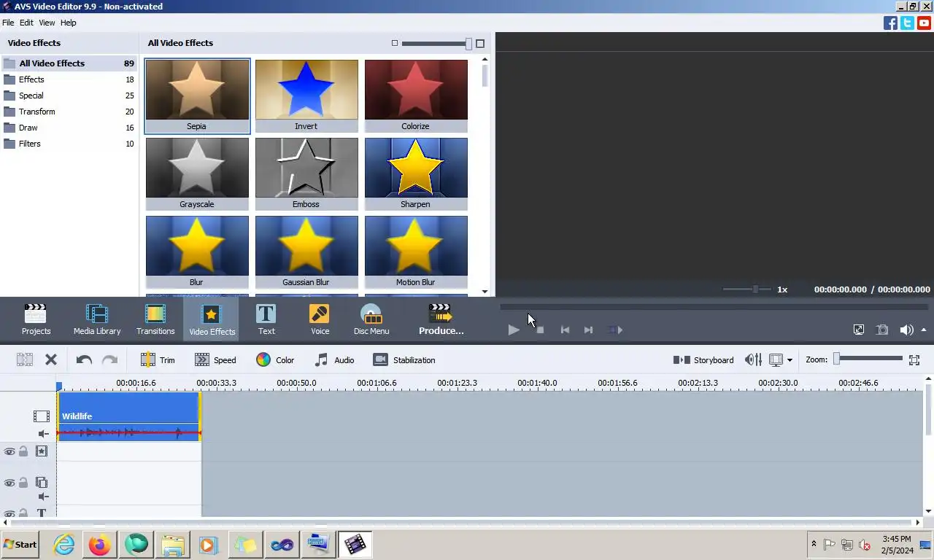The height and width of the screenshot is (560, 934).
Task: Select the Grayscale effect thumbnail
Action: (x=197, y=174)
